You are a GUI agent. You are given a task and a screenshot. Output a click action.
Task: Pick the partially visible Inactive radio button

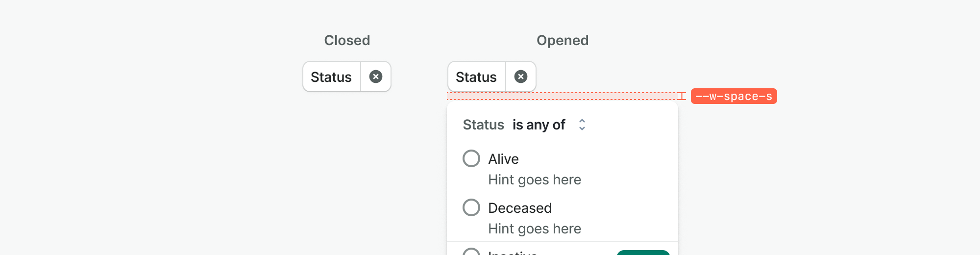[x=471, y=252]
